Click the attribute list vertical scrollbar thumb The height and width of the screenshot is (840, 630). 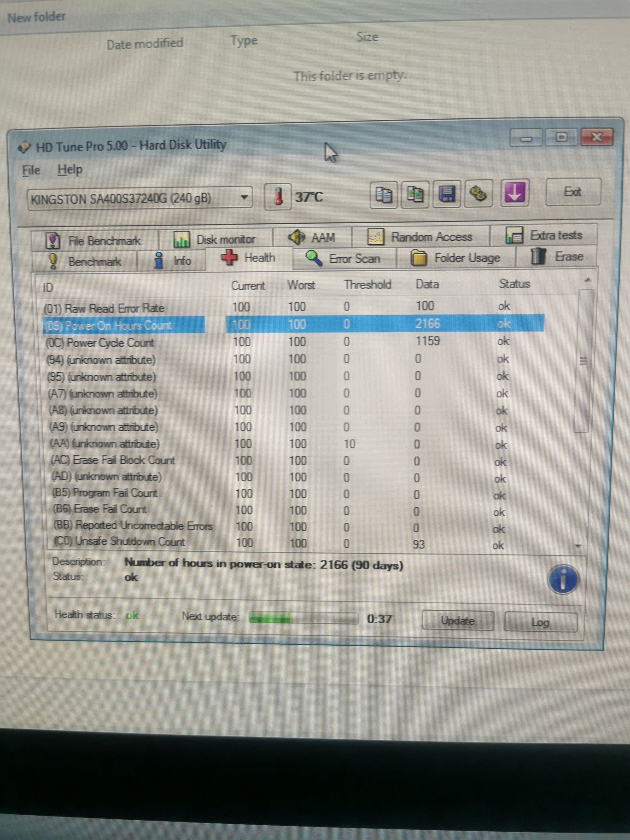tap(583, 361)
